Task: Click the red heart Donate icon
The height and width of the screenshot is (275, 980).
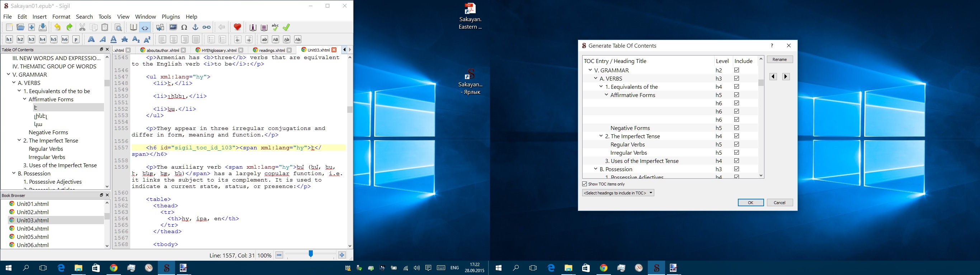Action: (237, 27)
